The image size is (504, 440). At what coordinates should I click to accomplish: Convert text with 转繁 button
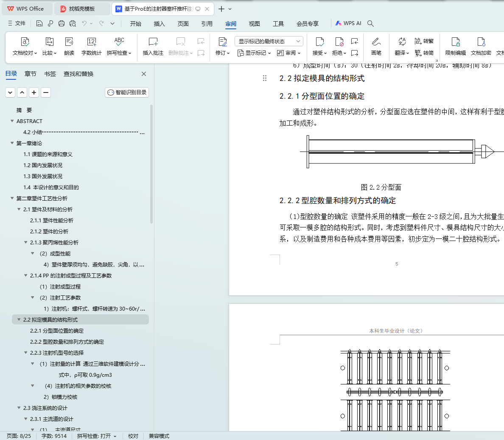(x=424, y=41)
